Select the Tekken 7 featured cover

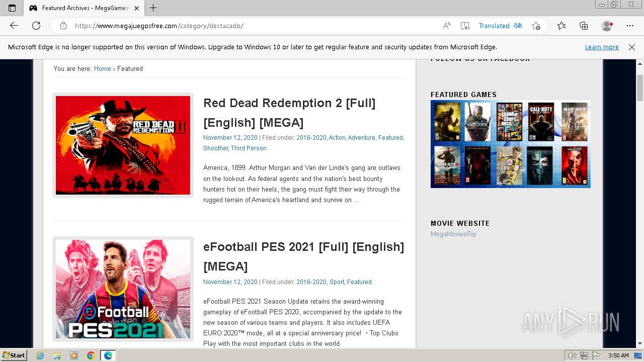574,165
